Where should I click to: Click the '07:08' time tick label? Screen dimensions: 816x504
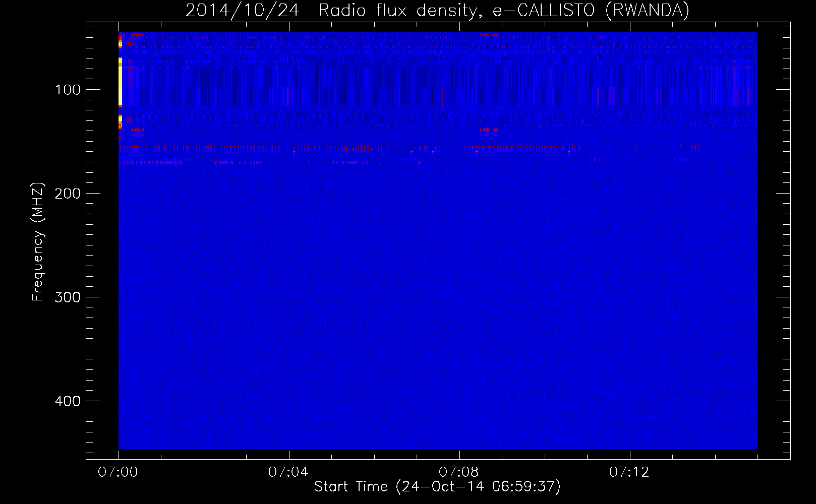click(x=459, y=472)
